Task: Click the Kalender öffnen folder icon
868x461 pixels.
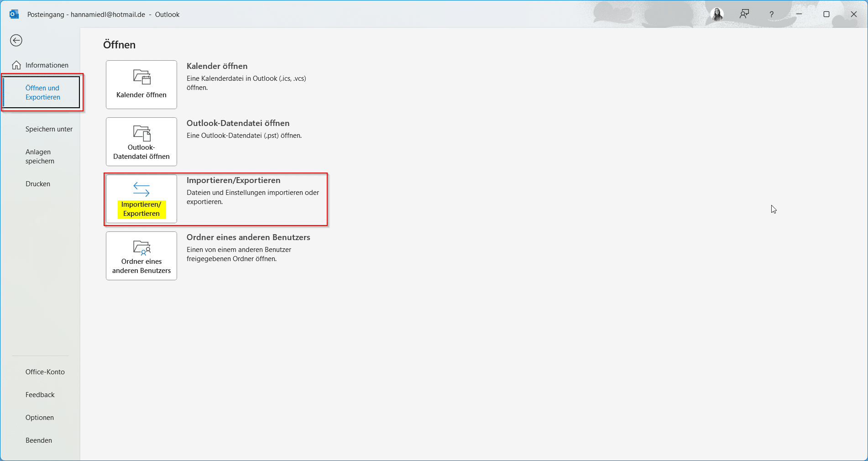Action: [x=141, y=77]
